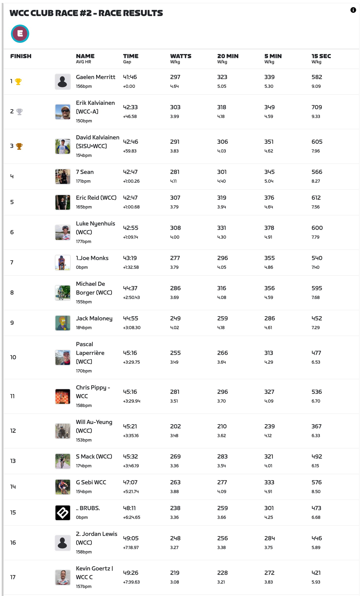Click Jordan Lewis's default avatar icon
The image size is (364, 596).
pyautogui.click(x=63, y=543)
